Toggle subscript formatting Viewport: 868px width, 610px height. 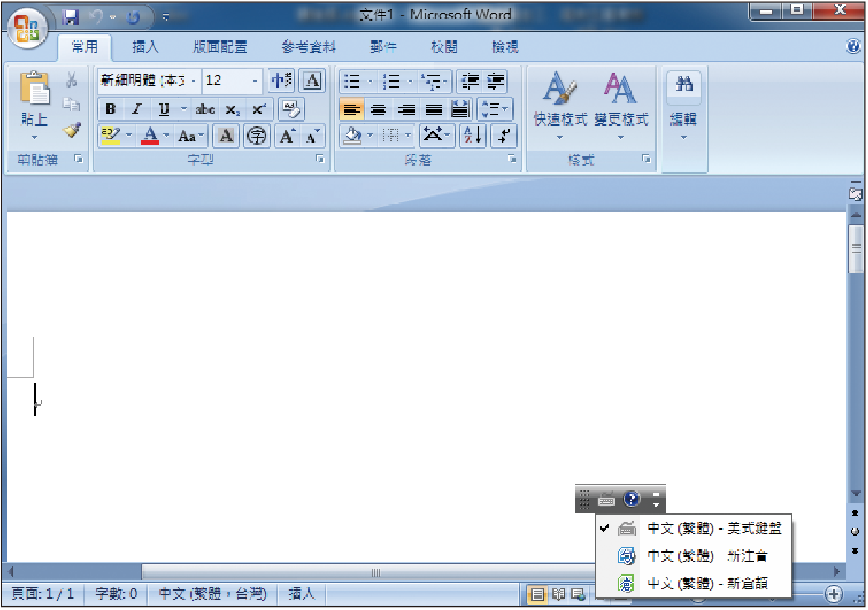[232, 109]
